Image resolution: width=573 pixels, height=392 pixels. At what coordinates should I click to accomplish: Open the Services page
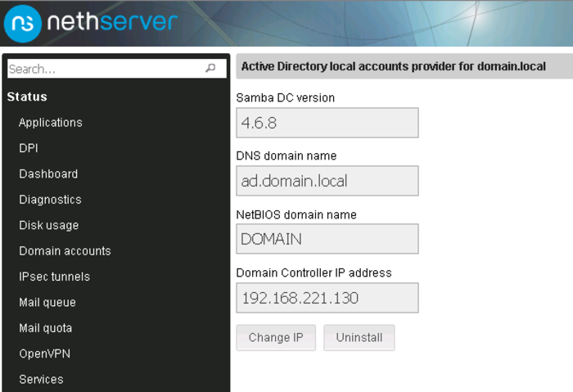coord(41,379)
